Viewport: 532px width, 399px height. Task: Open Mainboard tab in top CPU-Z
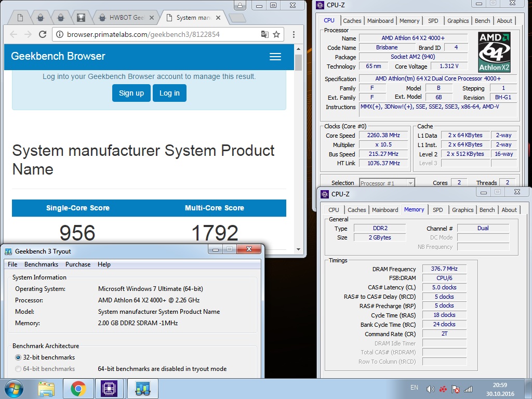tap(380, 21)
